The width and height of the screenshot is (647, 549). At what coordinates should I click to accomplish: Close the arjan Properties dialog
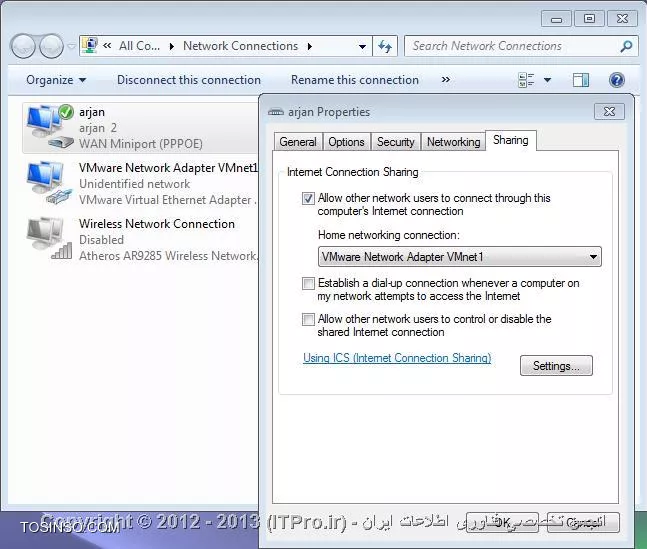609,111
